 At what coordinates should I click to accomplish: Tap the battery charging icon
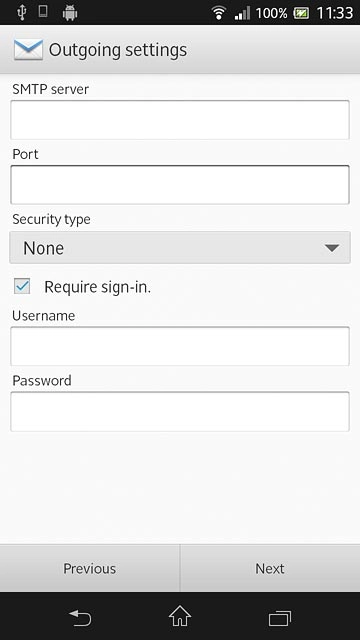tap(301, 13)
